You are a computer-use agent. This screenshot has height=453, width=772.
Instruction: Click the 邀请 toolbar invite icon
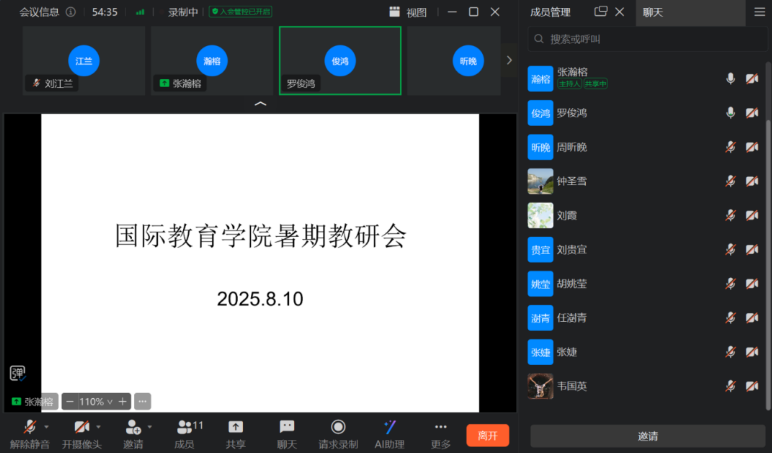click(x=133, y=434)
